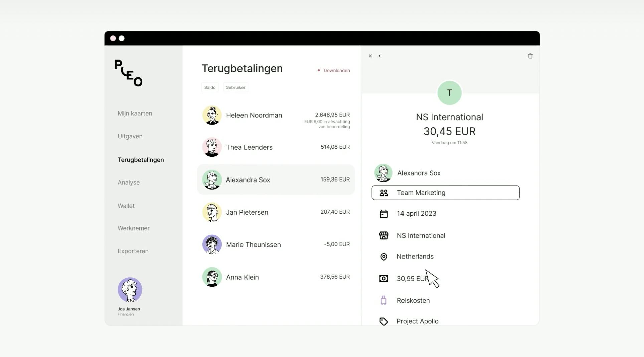644x357 pixels.
Task: Select the Saldo filter chip
Action: [x=210, y=87]
